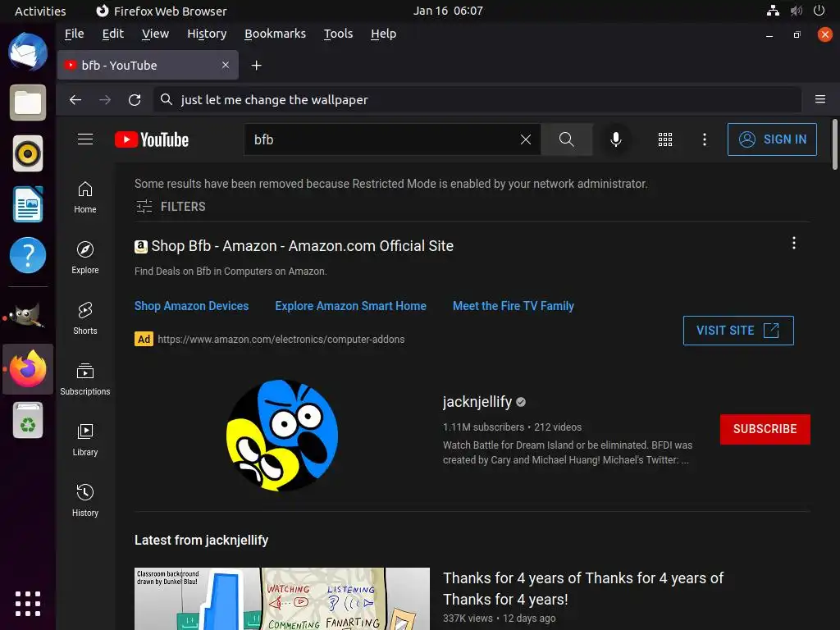Open Thanks for 4 years video title
This screenshot has height=630, width=840.
click(583, 588)
